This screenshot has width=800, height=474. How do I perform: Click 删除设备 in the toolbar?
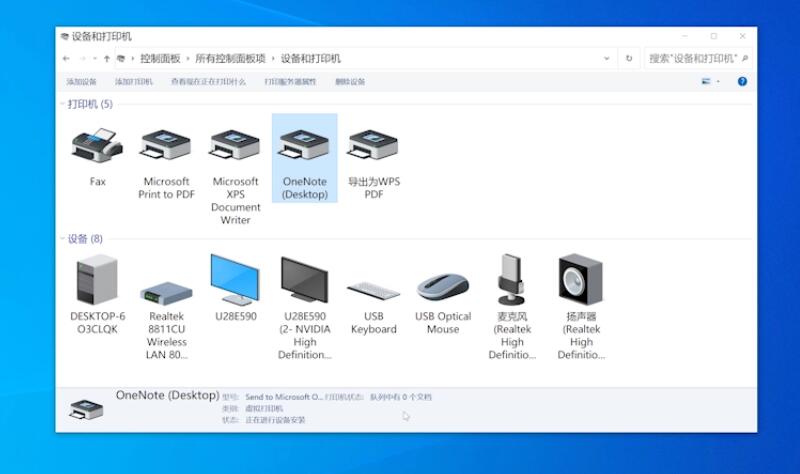pyautogui.click(x=350, y=82)
